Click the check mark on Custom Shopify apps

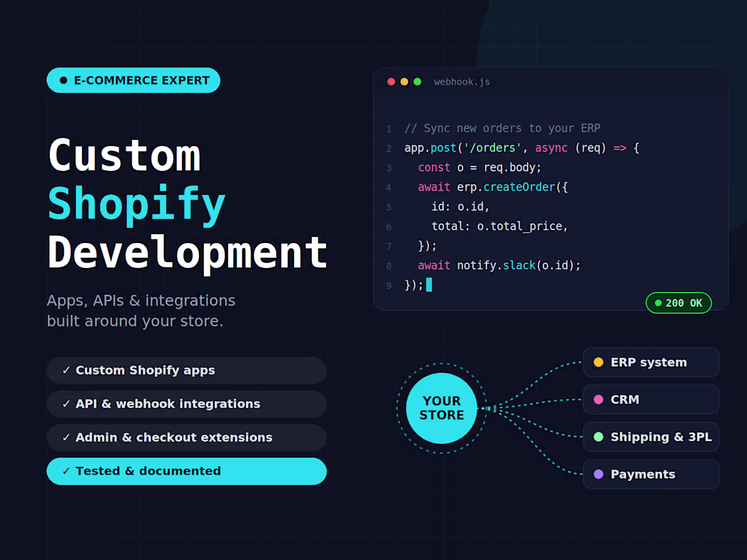click(x=67, y=371)
